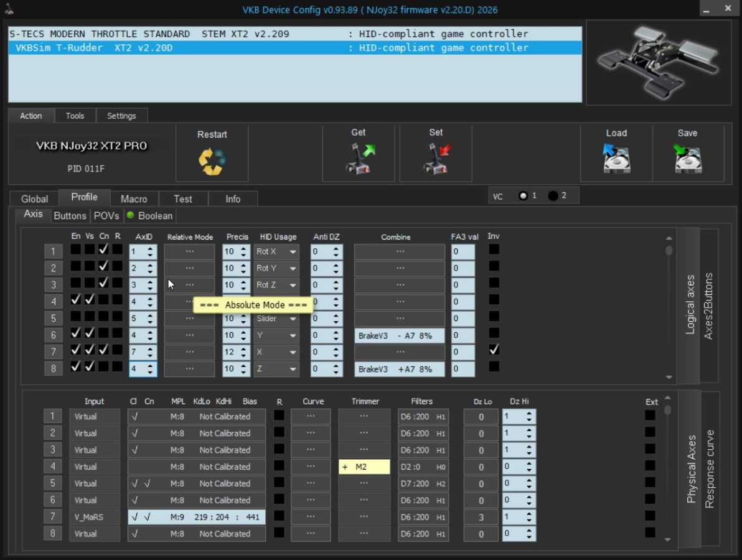Open the Rot Z HID Usage dropdown
Screen dimensions: 742x560
(276, 285)
